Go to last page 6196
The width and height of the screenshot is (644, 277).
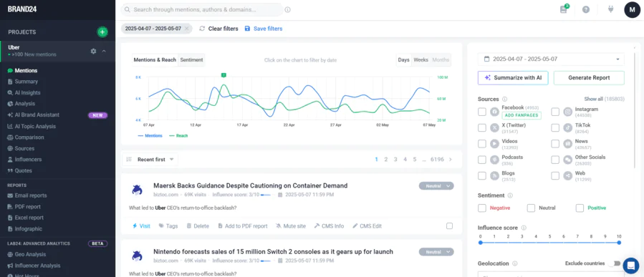[x=437, y=160]
